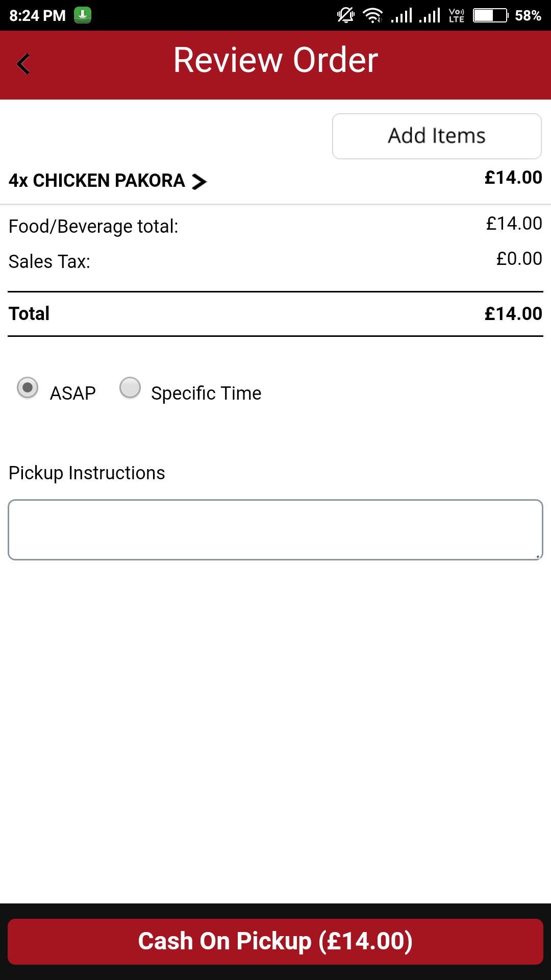Tap the VoLTE indicator icon
551x980 pixels.
pyautogui.click(x=457, y=15)
